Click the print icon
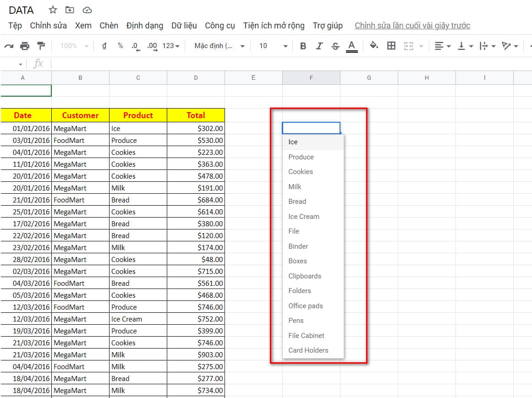532x398 pixels. coord(25,46)
